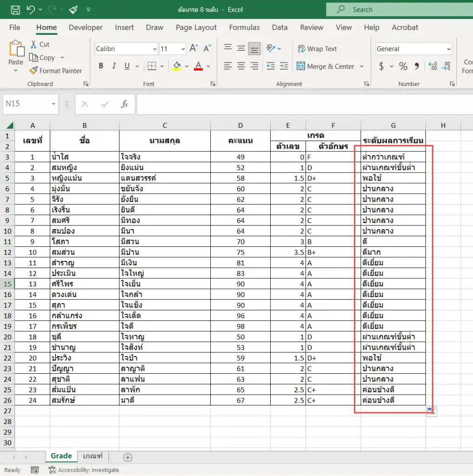Switch to the Formulas tab
This screenshot has width=473, height=476.
(244, 27)
